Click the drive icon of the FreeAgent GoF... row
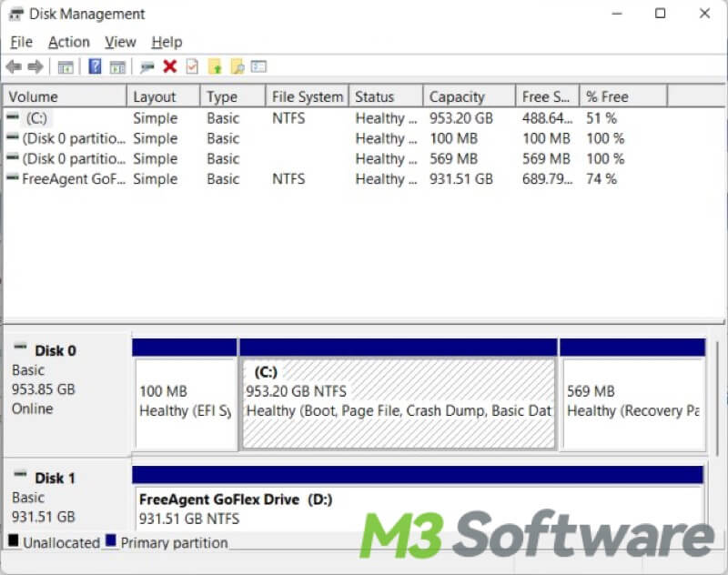The width and height of the screenshot is (728, 575). tap(13, 177)
